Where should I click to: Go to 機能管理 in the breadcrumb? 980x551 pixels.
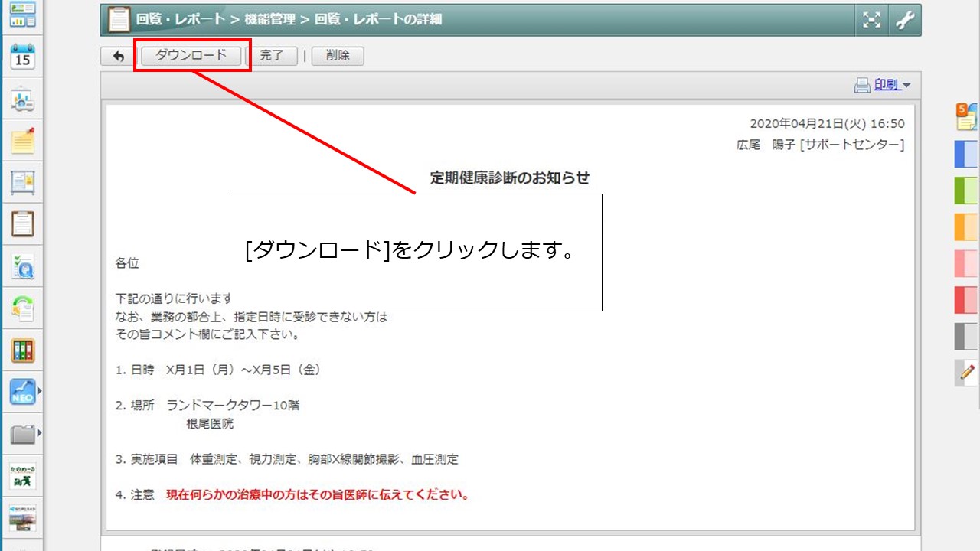270,20
